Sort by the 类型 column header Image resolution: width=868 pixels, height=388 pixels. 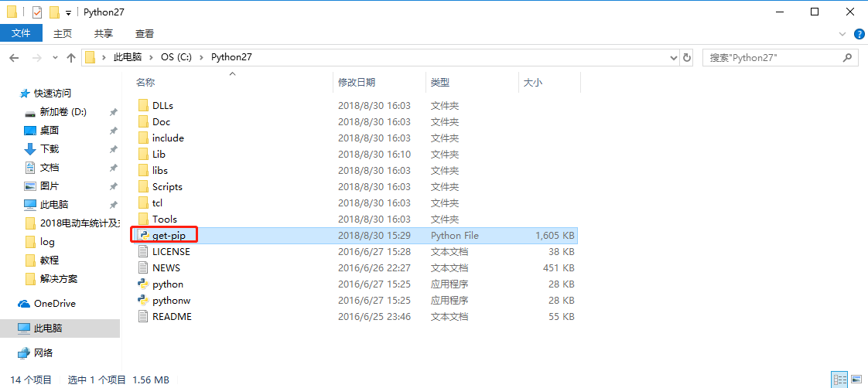[x=440, y=83]
